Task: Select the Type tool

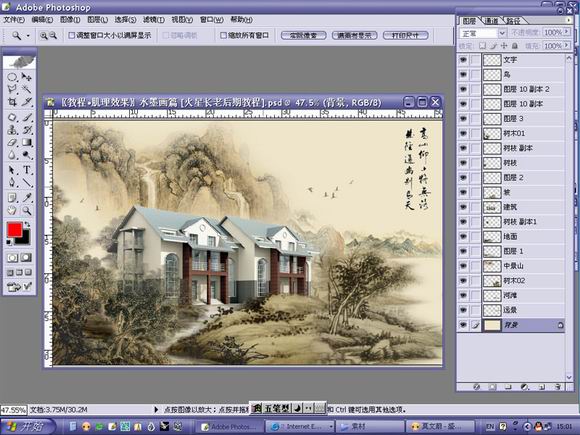Action: 27,170
